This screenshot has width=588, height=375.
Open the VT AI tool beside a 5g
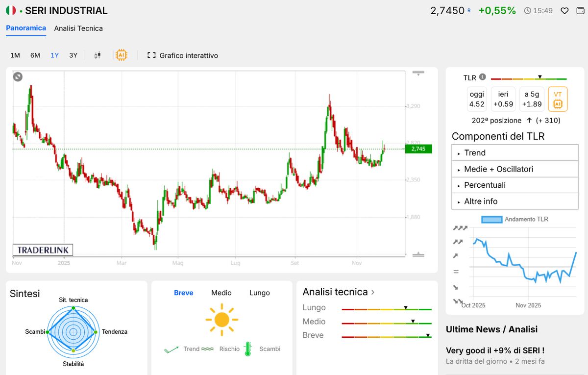(x=558, y=99)
